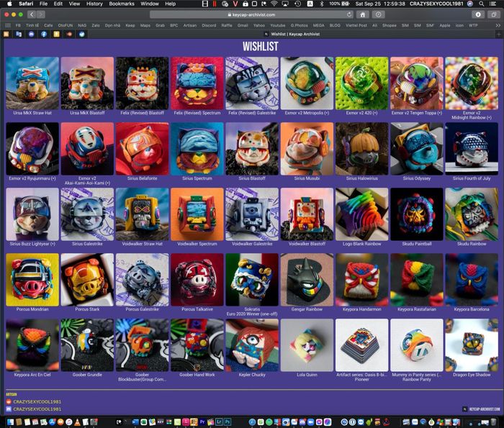Focus the keycap-archivist.com address field
Image resolution: width=504 pixels, height=428 pixels.
(x=252, y=14)
